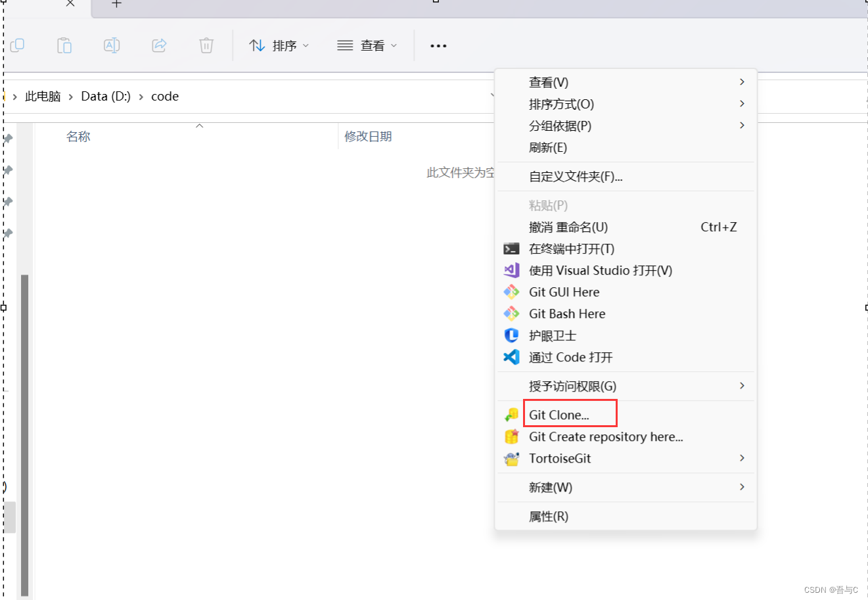Click the paste clipboard toolbar icon
The image size is (868, 600).
(x=64, y=45)
